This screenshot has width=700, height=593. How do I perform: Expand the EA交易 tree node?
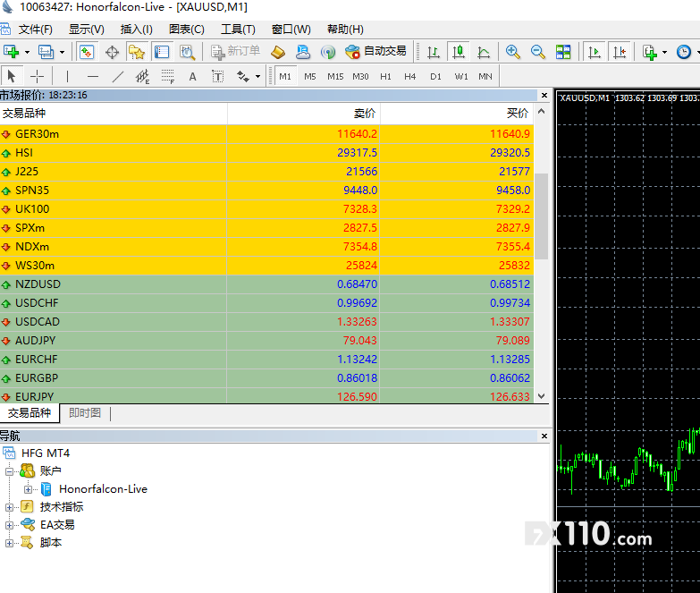click(9, 525)
